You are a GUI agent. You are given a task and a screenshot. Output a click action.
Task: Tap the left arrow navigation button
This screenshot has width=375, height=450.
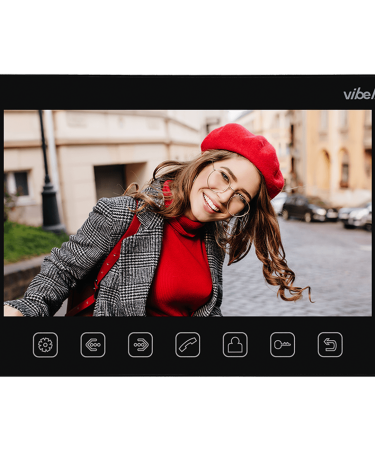pyautogui.click(x=93, y=344)
